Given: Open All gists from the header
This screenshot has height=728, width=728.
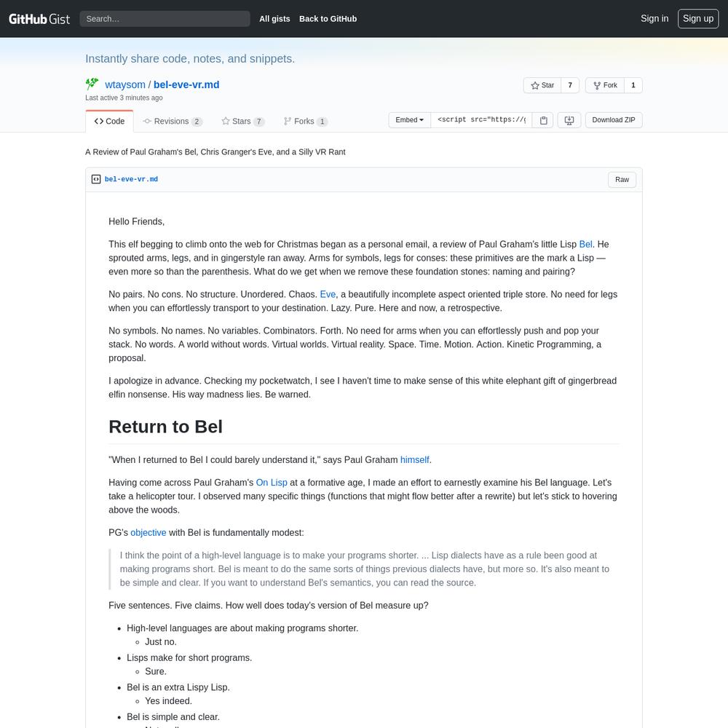Looking at the screenshot, I should click(x=274, y=19).
